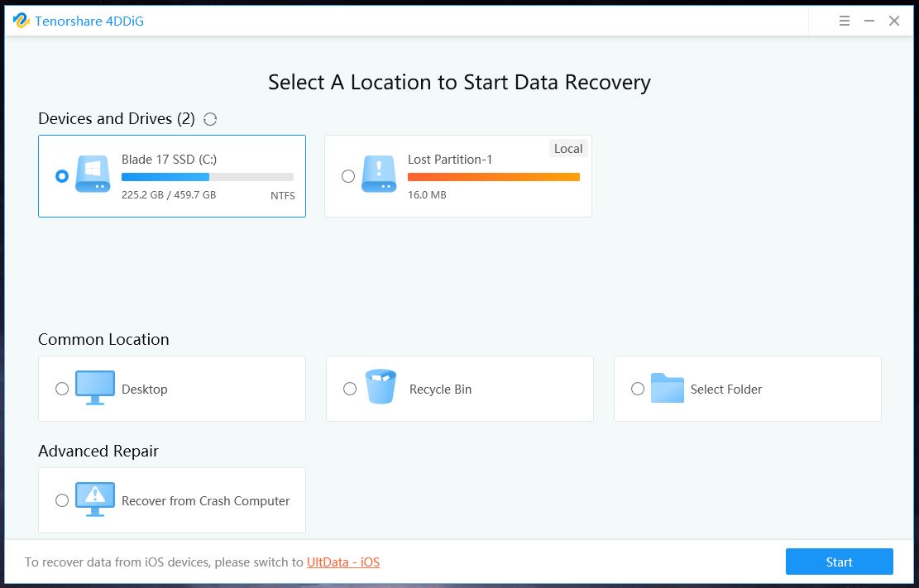Click the Crash Computer warning icon
Viewport: 919px width, 588px height.
(x=95, y=500)
